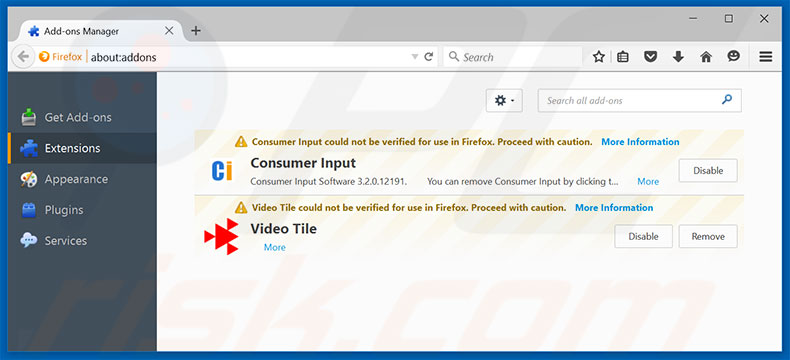The width and height of the screenshot is (790, 360).
Task: Bookmark this page with the star icon
Action: [599, 57]
